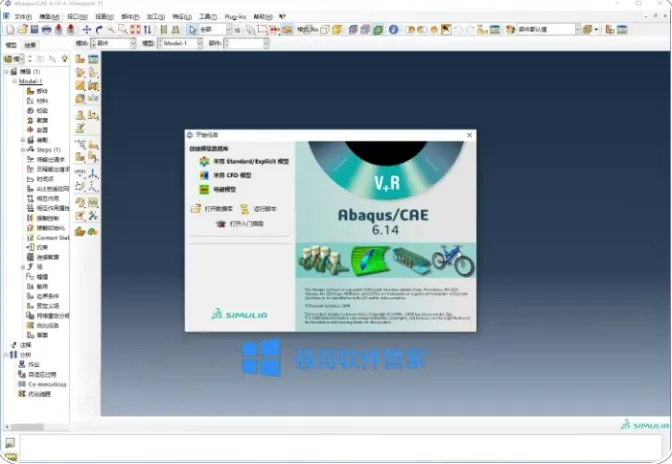Click the light bulb icon above model tree
This screenshot has height=464, width=672.
(x=64, y=59)
